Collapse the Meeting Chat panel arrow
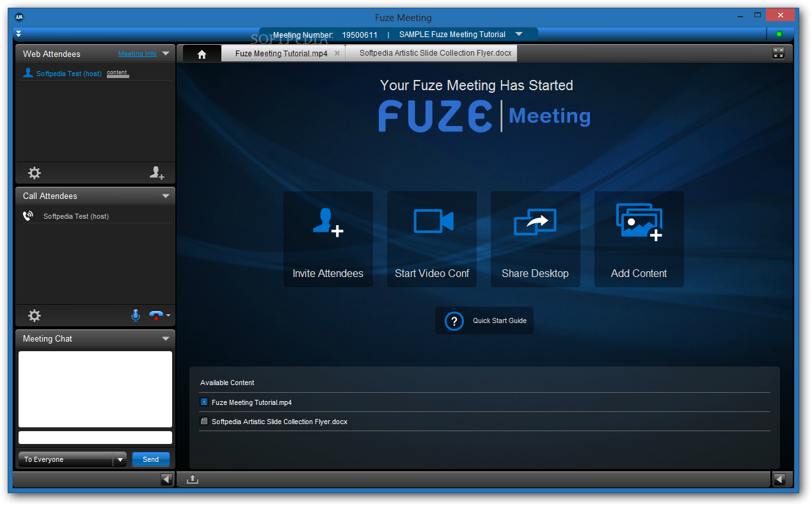 (x=166, y=338)
